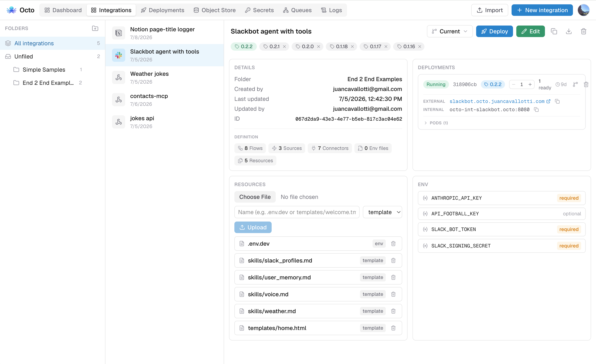Click the SLACK_BOT_TOKEN env variable

[x=501, y=229]
